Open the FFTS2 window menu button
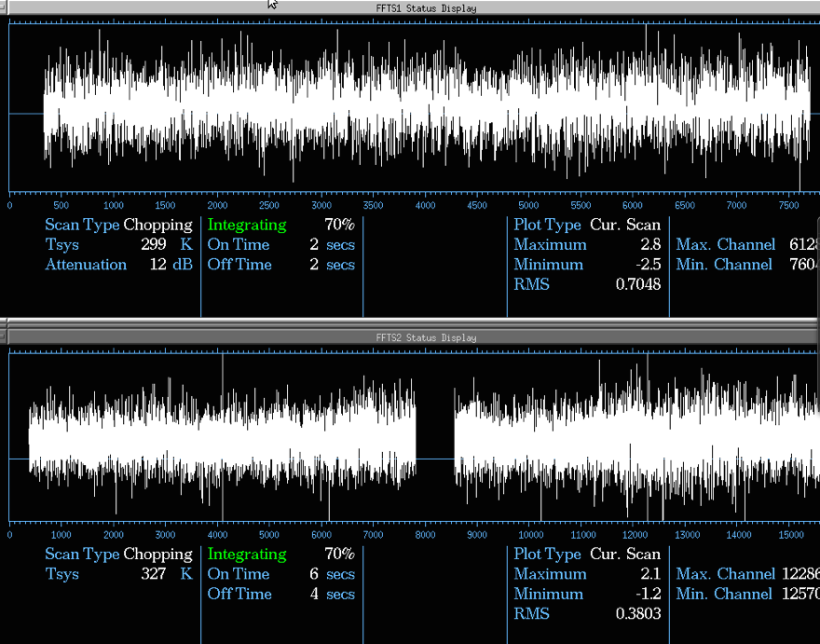 coord(5,337)
